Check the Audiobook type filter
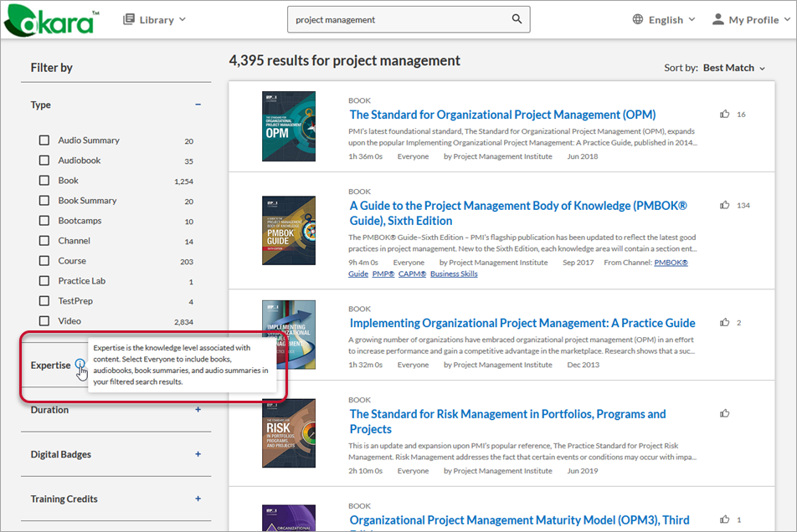The height and width of the screenshot is (532, 797). (x=44, y=161)
